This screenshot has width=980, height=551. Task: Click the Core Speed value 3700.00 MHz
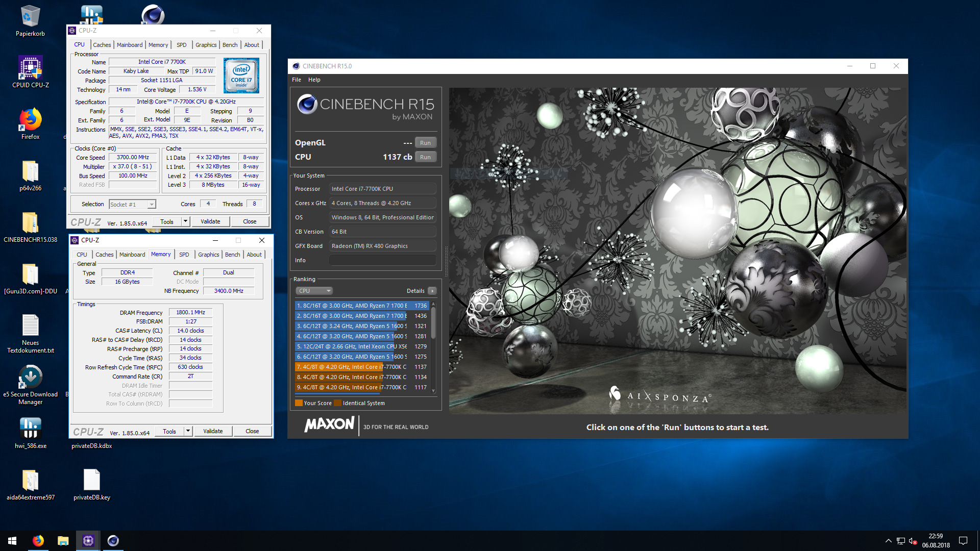pos(133,157)
